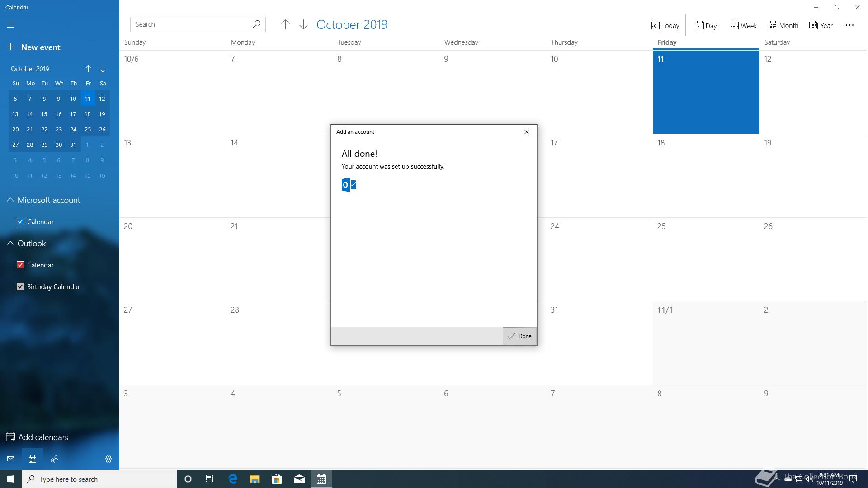The width and height of the screenshot is (868, 488).
Task: Switch to Mail app icon in sidebar
Action: [11, 459]
